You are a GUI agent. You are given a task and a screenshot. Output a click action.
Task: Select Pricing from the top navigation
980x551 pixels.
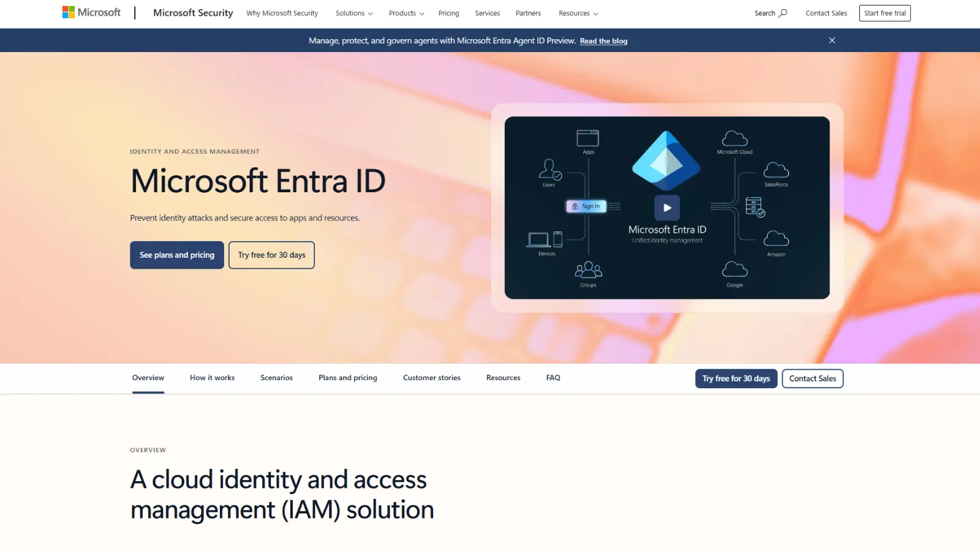(449, 13)
